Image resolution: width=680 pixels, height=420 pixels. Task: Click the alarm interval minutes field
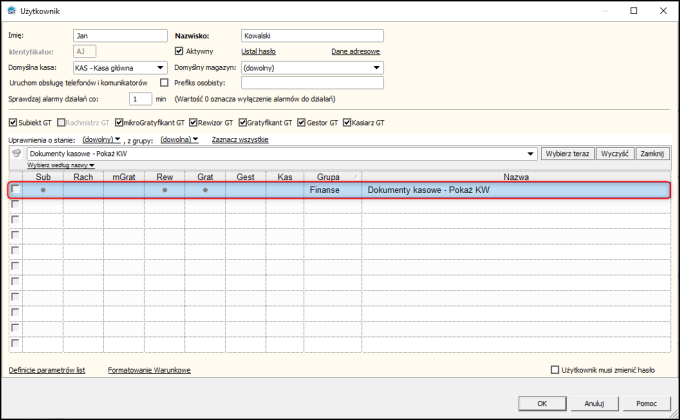tap(141, 99)
